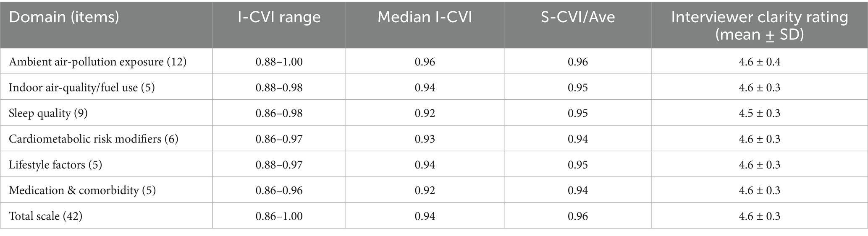Select the 'Sleep quality (9)' row label
This screenshot has height=236, width=868.
click(48, 113)
